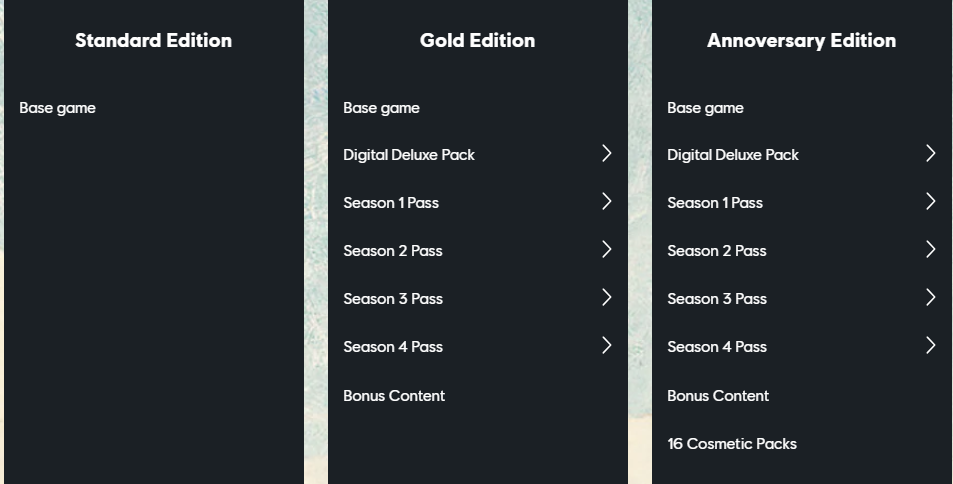Expand Season 1 Pass chevron in Gold Edition
Image resolution: width=953 pixels, height=484 pixels.
[607, 201]
